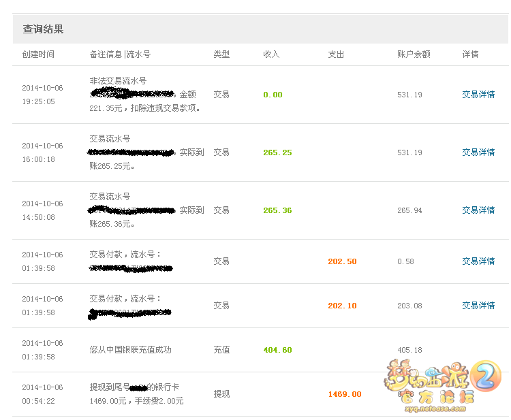Select the 您从中国银联充值成功 remark text
The image size is (511, 420).
(x=130, y=350)
